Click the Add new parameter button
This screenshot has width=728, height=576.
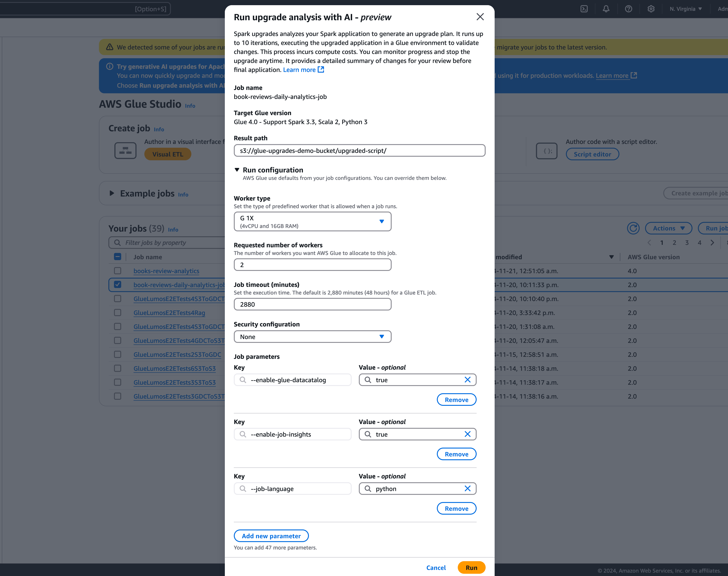271,536
